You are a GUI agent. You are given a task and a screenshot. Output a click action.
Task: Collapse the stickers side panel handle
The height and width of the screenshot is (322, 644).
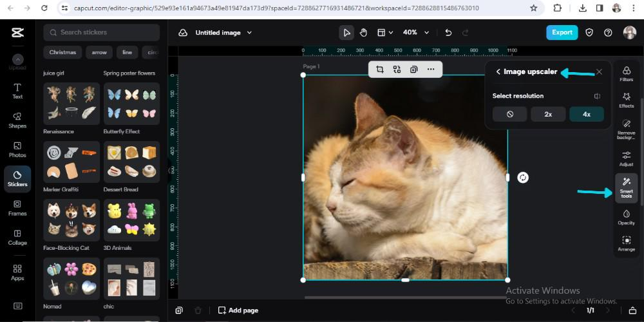pos(169,171)
